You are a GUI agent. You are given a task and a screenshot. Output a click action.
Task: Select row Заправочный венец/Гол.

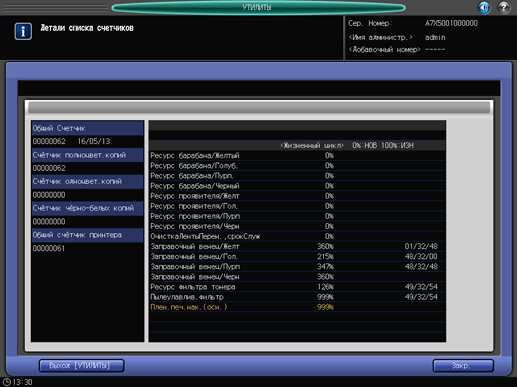(297, 257)
